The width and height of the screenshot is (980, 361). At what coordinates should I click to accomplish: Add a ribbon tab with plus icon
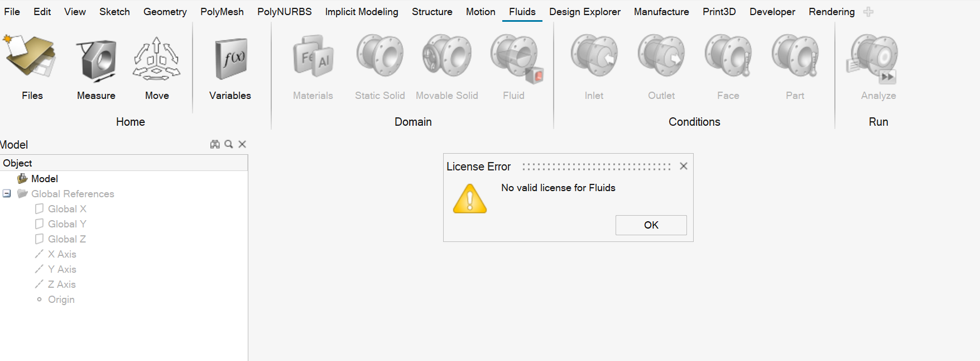tap(868, 12)
